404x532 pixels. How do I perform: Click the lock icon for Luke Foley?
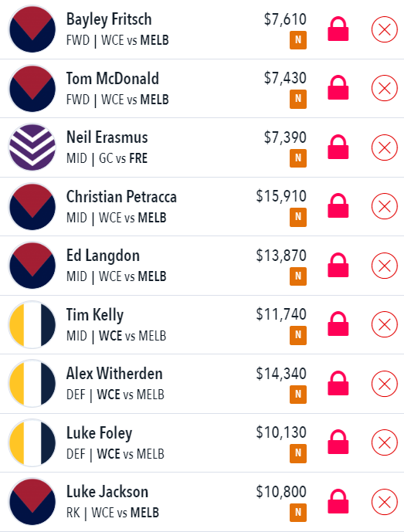(338, 442)
